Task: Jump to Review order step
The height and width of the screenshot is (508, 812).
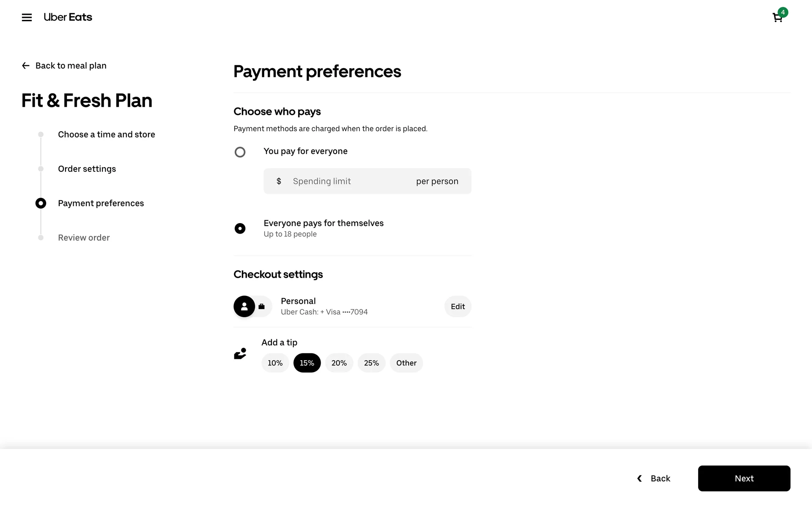Action: pyautogui.click(x=84, y=238)
